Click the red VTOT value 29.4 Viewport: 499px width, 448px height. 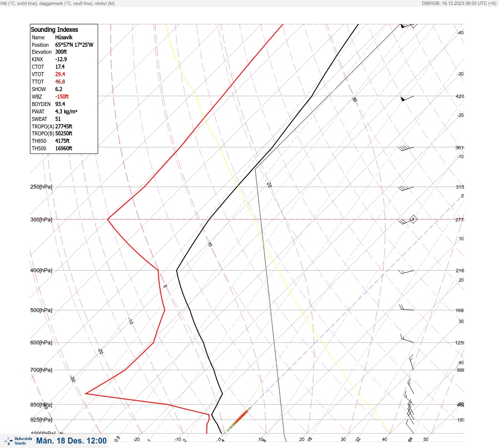coord(60,74)
